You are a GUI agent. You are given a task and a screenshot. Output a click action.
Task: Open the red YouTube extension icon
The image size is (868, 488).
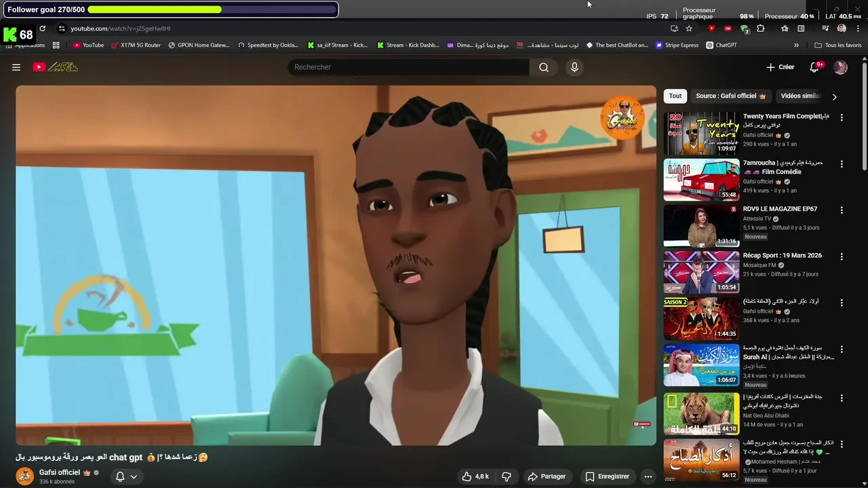(x=711, y=28)
